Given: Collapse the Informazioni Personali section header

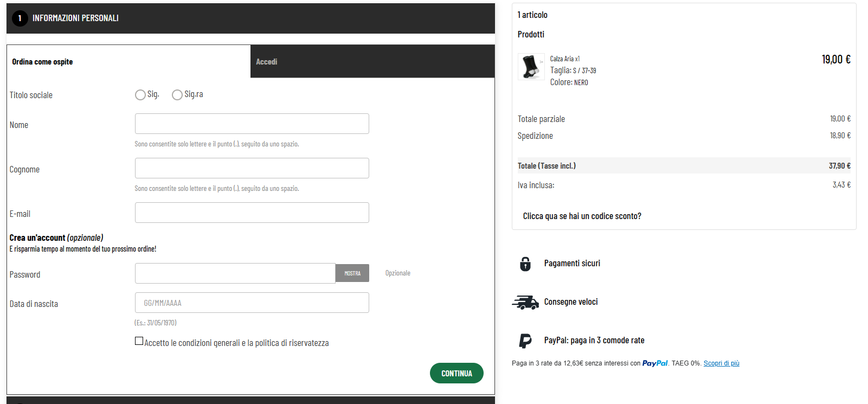Looking at the screenshot, I should (x=250, y=18).
